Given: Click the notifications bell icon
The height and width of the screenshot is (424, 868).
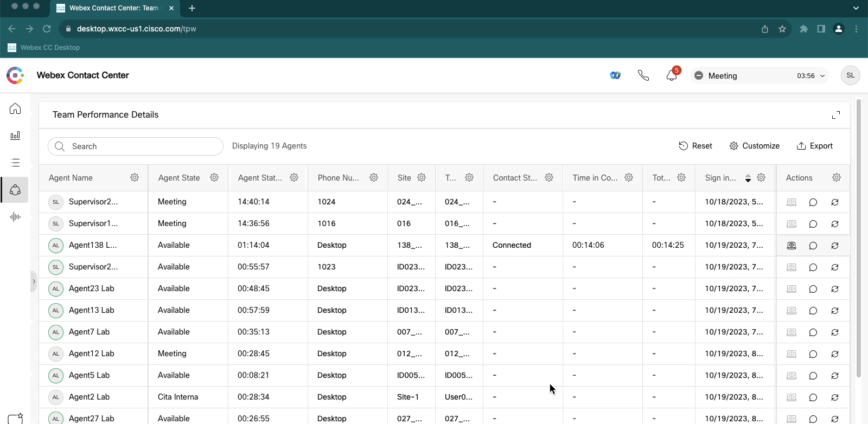Looking at the screenshot, I should 672,75.
